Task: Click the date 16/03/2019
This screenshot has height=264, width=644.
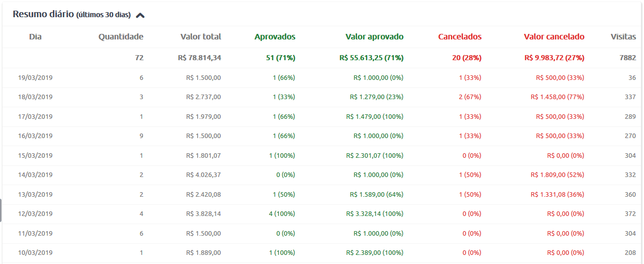Action: 35,136
